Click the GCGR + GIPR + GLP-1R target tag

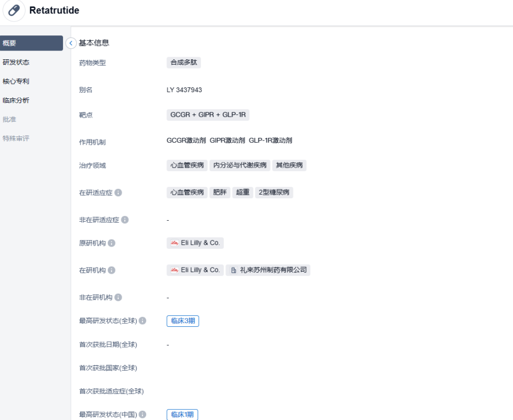tap(208, 114)
